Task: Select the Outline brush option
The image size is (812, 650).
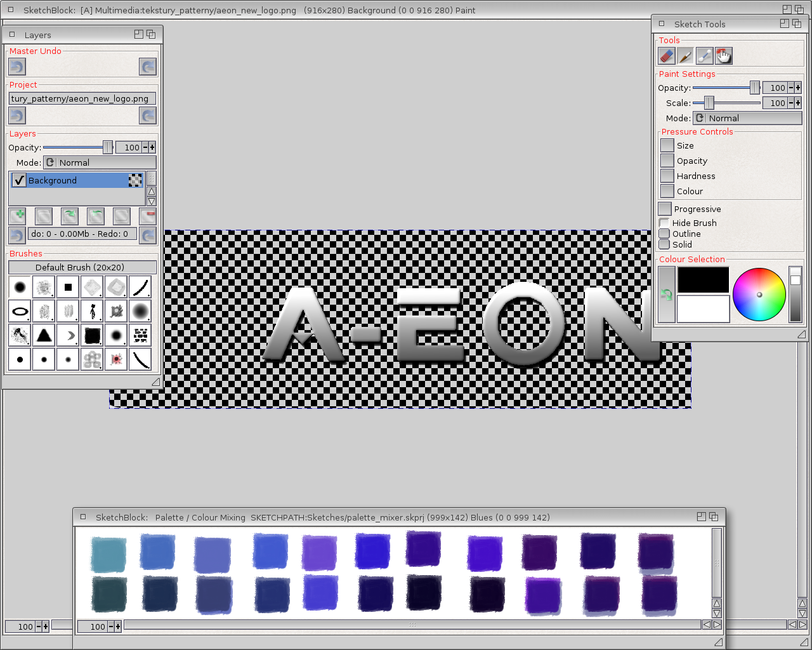Action: point(664,234)
